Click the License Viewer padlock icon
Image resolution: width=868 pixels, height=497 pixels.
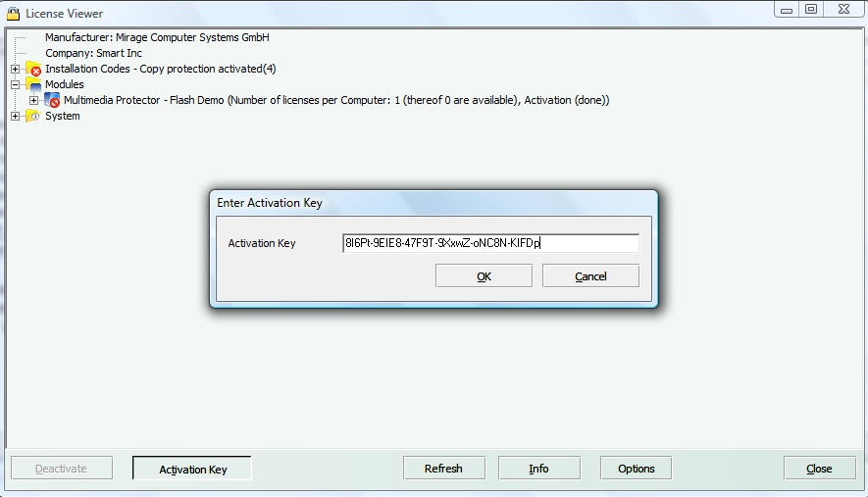pos(13,14)
